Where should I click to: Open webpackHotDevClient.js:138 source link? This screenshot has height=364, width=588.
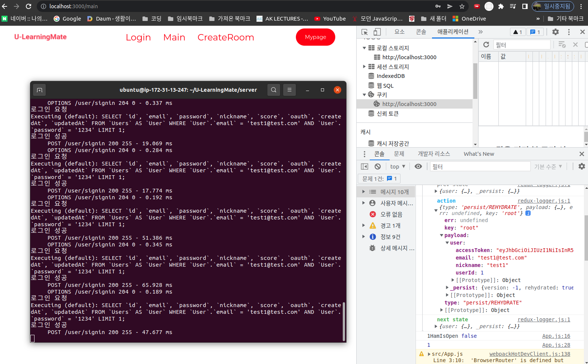(529, 354)
